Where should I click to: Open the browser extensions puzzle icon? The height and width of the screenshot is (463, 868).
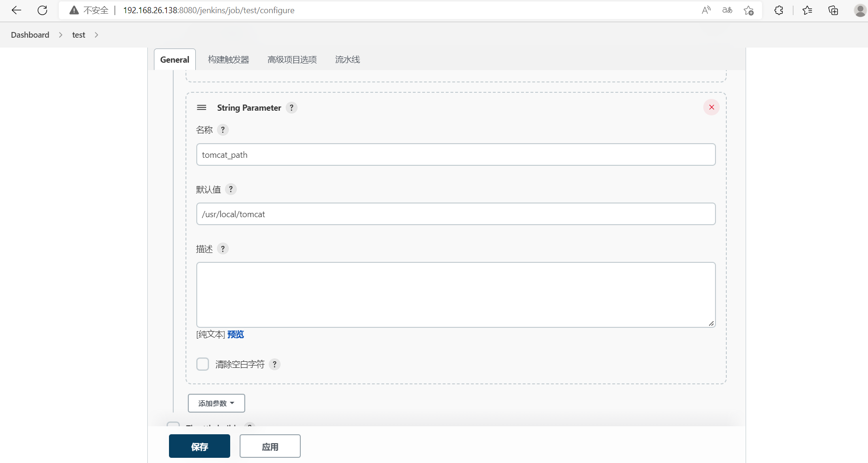(779, 10)
